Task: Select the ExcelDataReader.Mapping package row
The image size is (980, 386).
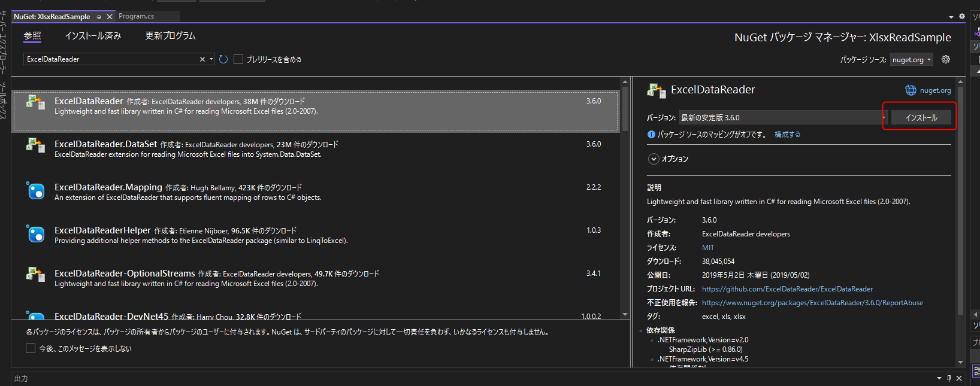Action: (x=316, y=197)
